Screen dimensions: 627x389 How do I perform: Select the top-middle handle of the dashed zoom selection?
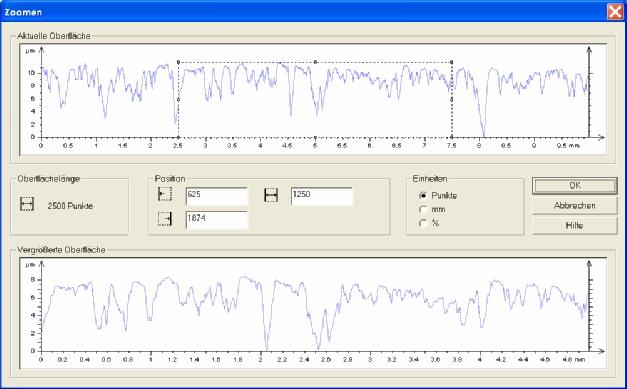pyautogui.click(x=315, y=62)
